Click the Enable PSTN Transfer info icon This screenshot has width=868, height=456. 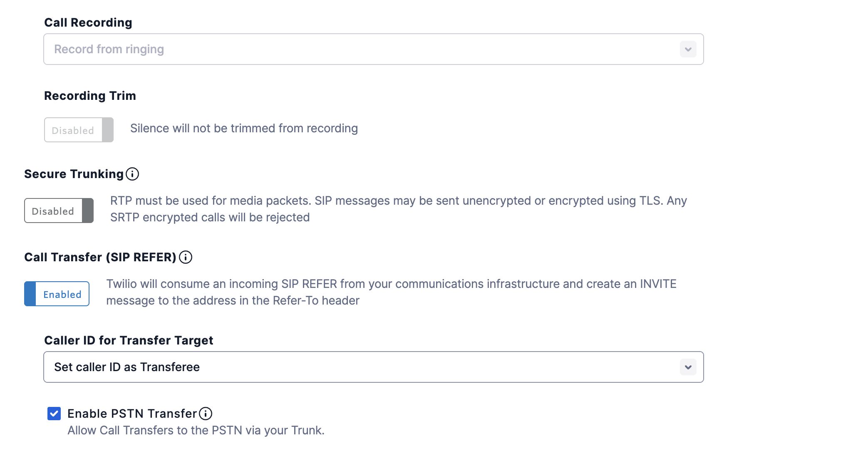205,413
